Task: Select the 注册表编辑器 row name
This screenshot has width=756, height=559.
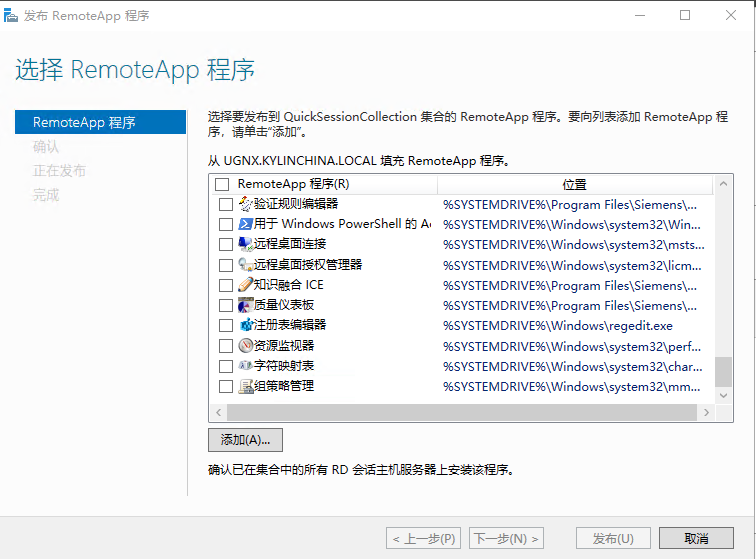Action: point(290,325)
